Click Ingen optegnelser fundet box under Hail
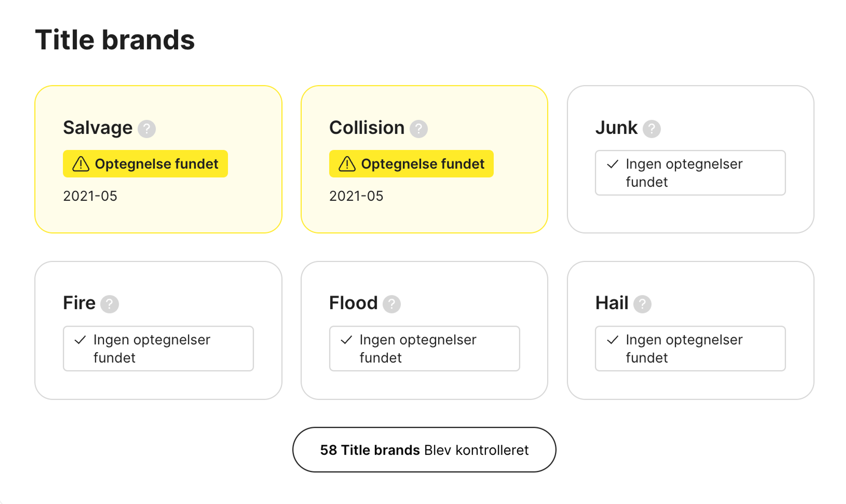 [x=690, y=348]
